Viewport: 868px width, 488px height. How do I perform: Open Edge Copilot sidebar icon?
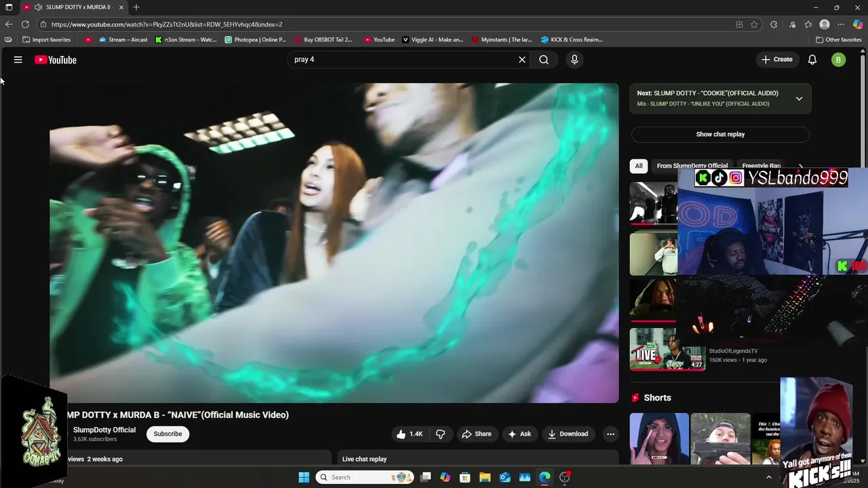(x=858, y=24)
